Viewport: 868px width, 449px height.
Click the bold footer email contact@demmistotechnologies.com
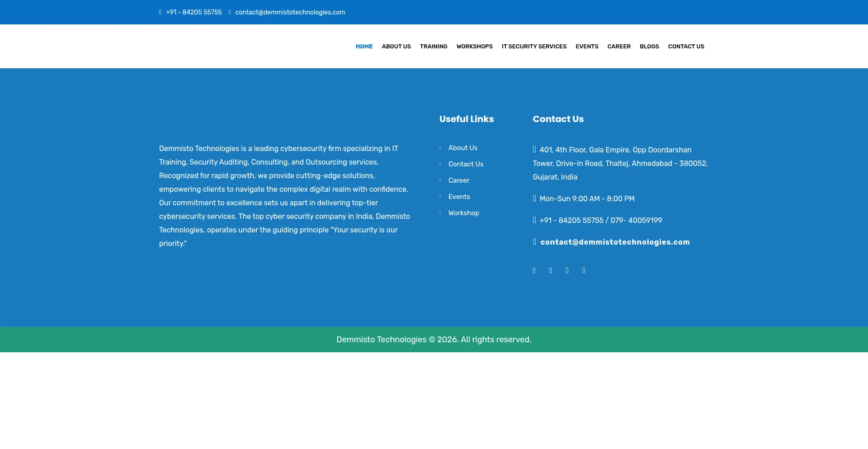(615, 242)
